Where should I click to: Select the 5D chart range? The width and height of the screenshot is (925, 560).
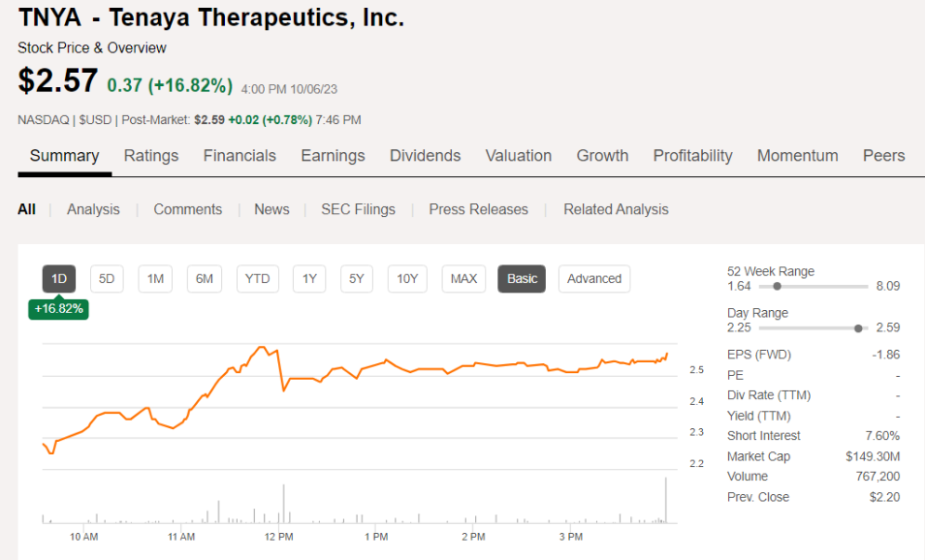[107, 279]
